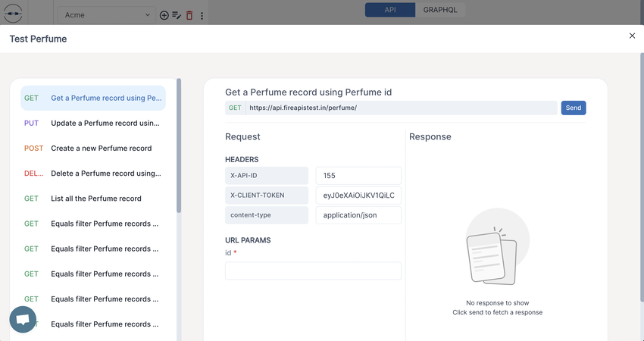644x341 pixels.
Task: Click the Request heading
Action: tap(242, 137)
